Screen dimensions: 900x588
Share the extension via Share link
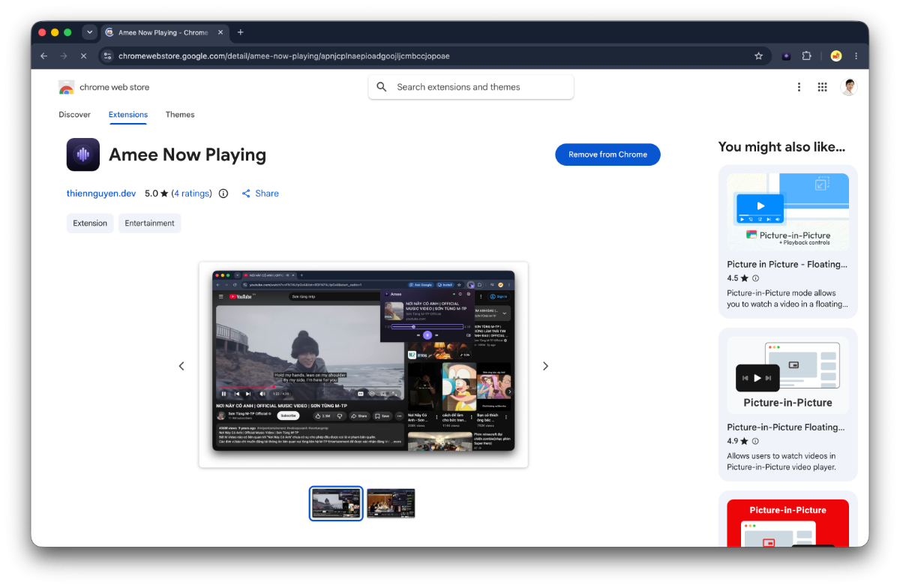260,193
